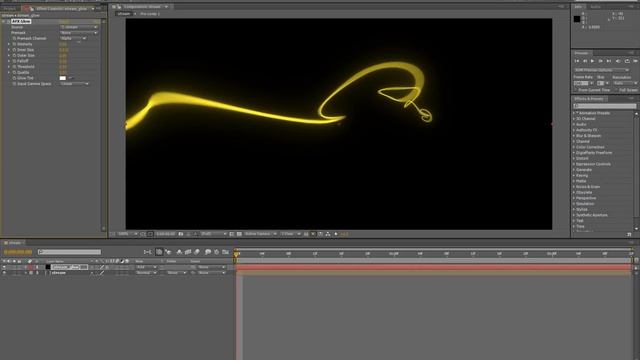Screen dimensions: 640x360
Task: Open the Resolution dropdown in Preview panel
Action: 625,83
